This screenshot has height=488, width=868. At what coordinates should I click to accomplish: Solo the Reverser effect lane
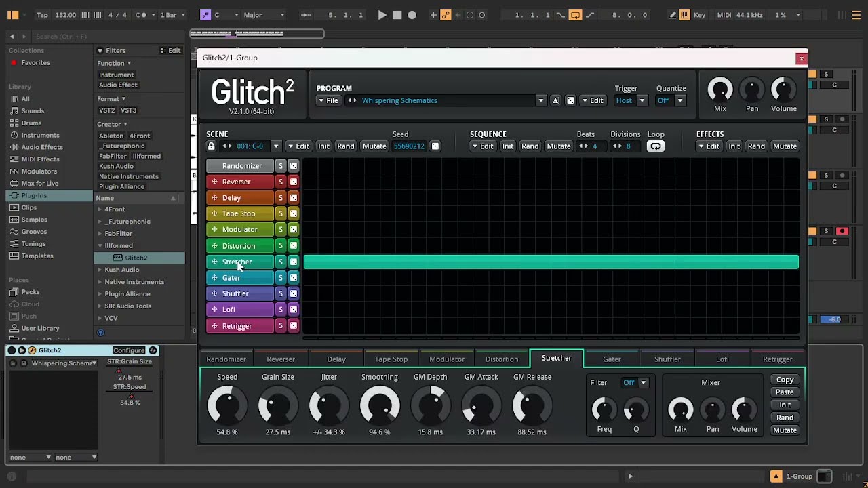coord(280,182)
